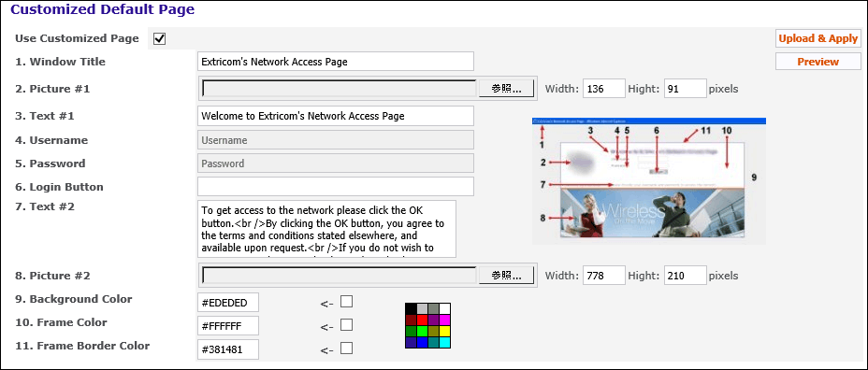Click the Picture #1 file path box

coord(340,89)
